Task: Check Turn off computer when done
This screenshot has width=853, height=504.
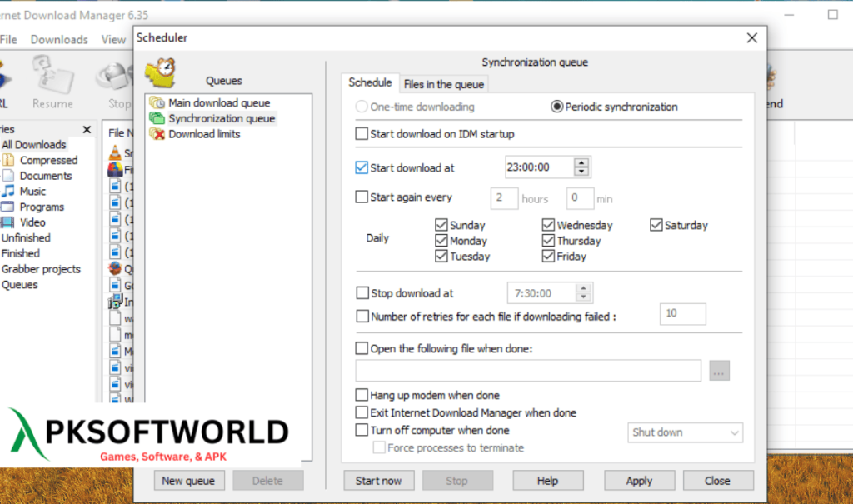Action: (x=362, y=429)
